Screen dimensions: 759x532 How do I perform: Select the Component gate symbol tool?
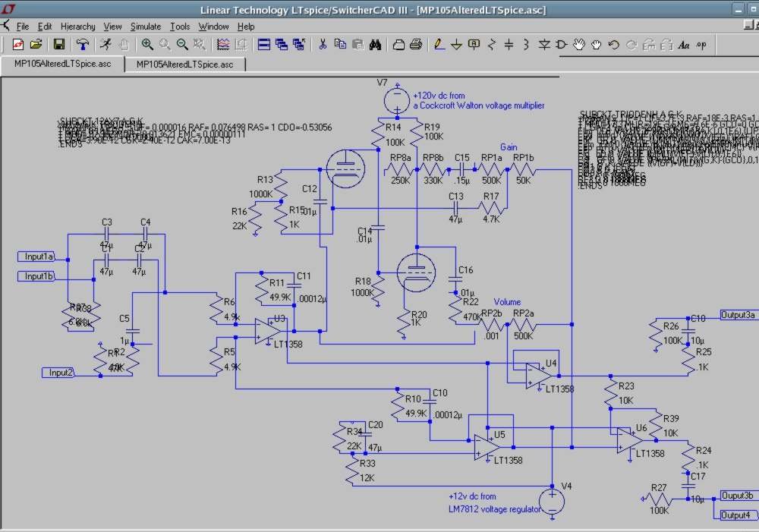[562, 45]
